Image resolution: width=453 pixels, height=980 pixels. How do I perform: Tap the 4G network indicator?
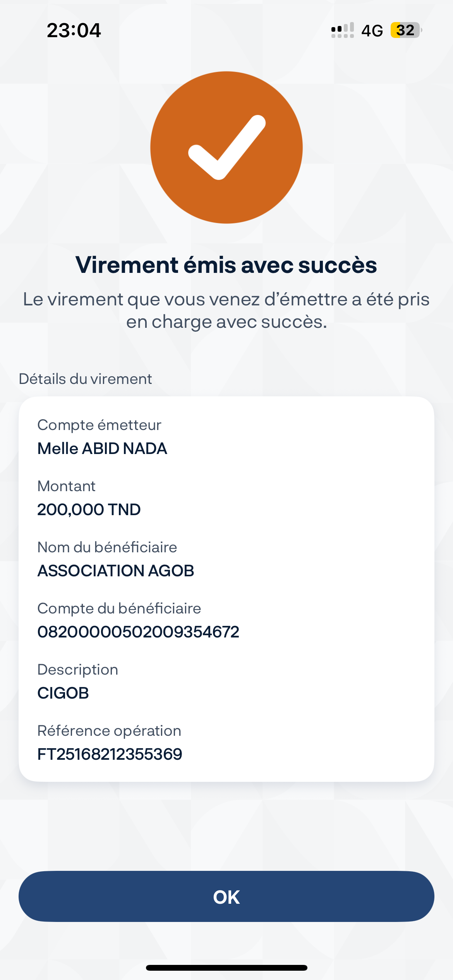point(372,31)
